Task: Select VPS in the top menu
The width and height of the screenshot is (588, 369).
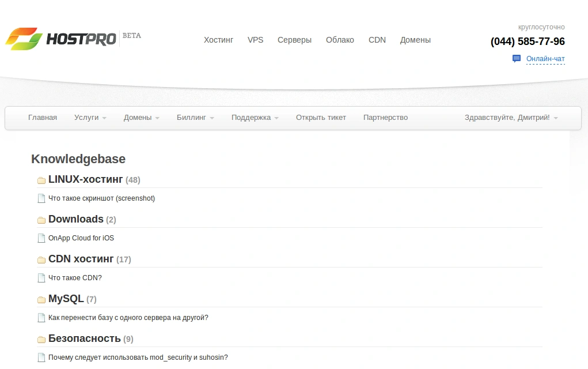Action: 255,40
